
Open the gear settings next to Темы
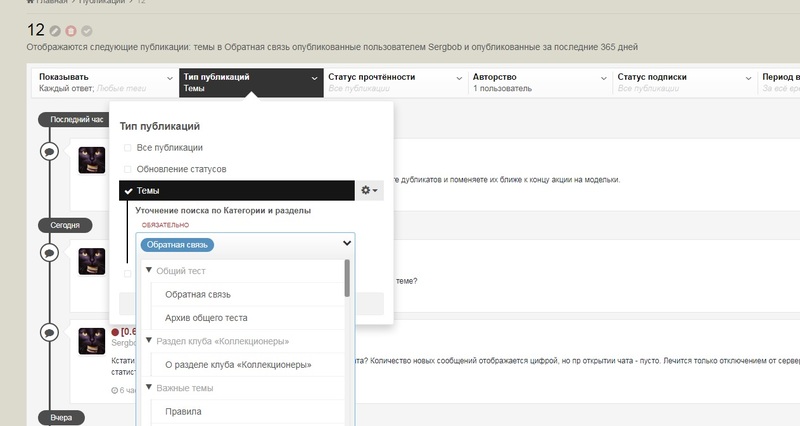369,190
